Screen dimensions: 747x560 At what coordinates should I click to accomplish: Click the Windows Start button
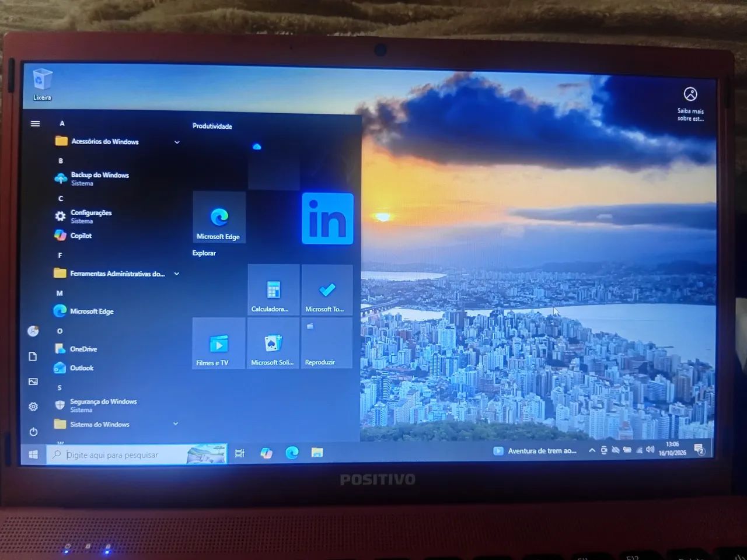[x=33, y=454]
